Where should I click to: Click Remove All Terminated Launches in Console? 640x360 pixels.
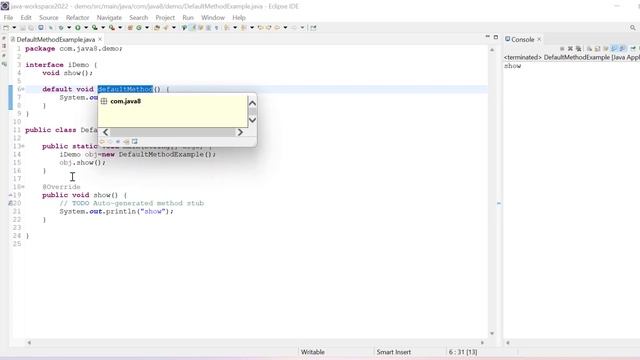tap(578, 49)
